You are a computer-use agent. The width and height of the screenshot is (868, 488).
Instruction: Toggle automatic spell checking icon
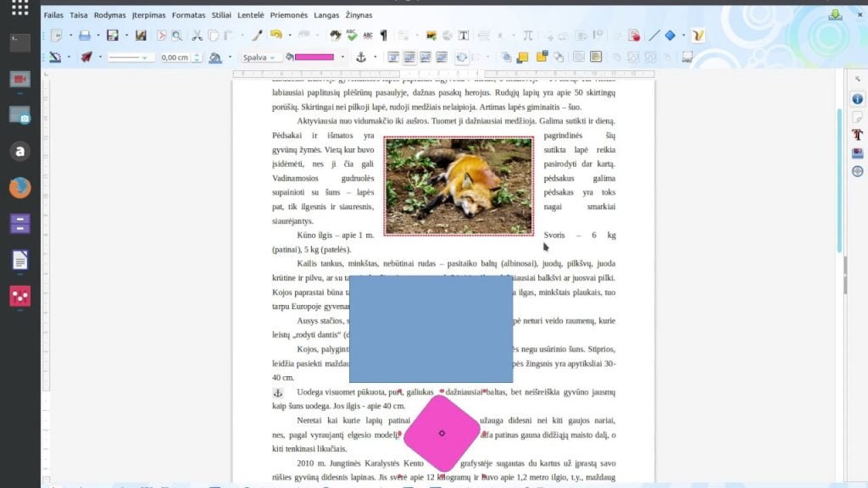click(368, 36)
